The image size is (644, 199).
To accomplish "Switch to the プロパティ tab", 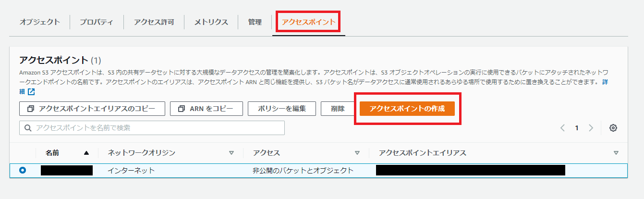I will [97, 22].
